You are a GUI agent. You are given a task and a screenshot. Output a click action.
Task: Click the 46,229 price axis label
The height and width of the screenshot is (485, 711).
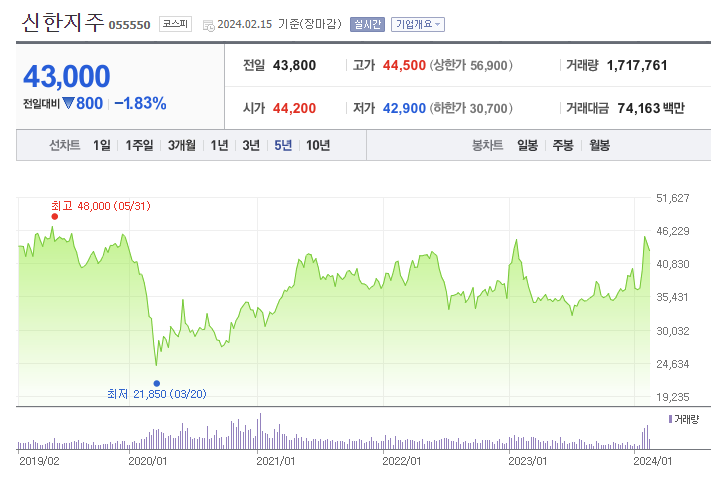(673, 231)
